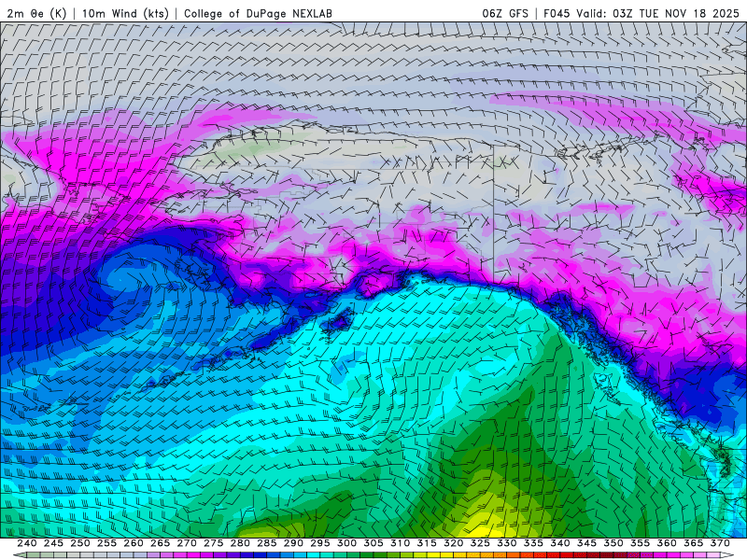747x560 pixels.
Task: Click the 355 colorbar label
Action: [x=641, y=543]
